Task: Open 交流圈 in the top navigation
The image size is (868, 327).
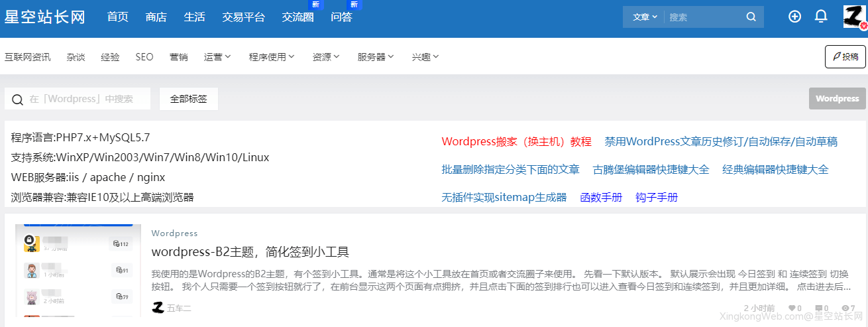Action: [x=298, y=17]
